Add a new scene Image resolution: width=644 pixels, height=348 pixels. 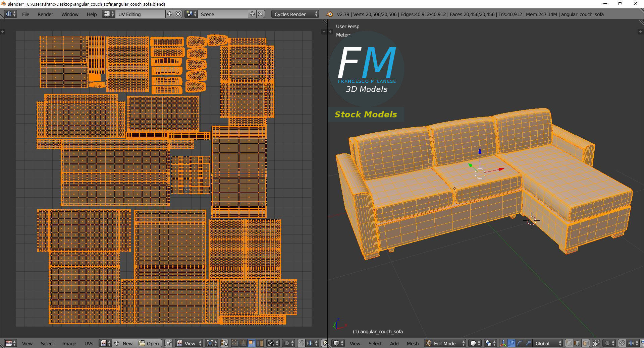point(252,14)
